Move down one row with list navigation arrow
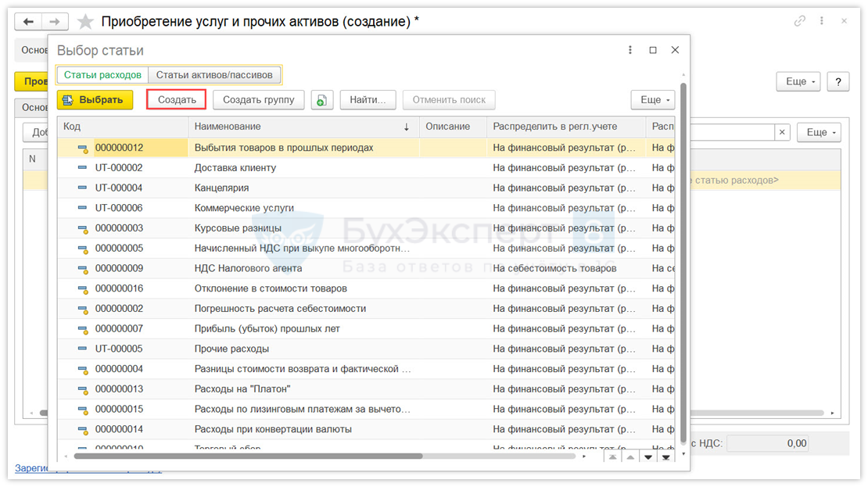 tap(647, 457)
